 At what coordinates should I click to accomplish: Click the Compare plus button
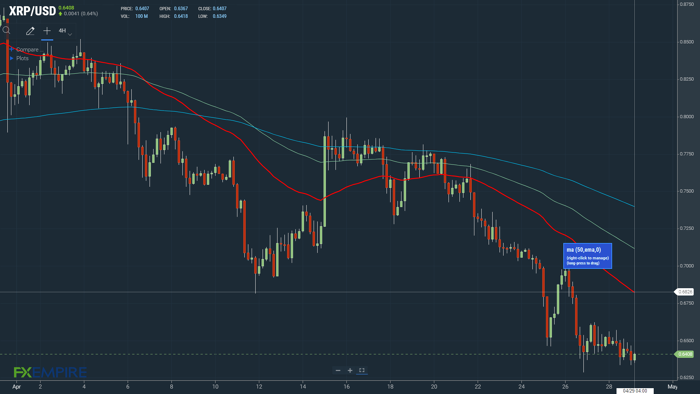pyautogui.click(x=12, y=50)
